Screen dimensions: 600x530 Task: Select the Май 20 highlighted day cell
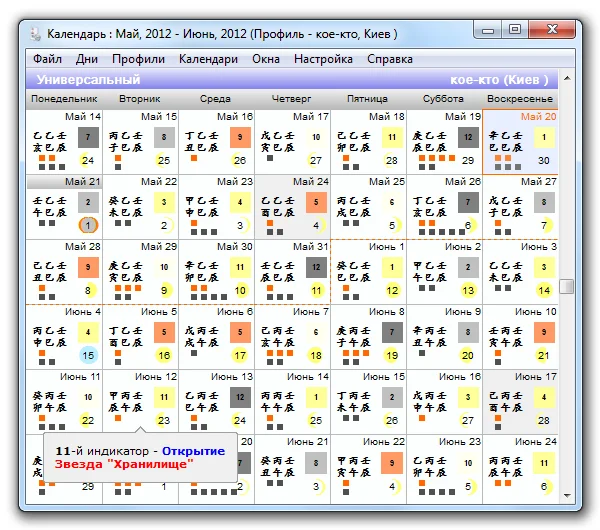pyautogui.click(x=520, y=142)
